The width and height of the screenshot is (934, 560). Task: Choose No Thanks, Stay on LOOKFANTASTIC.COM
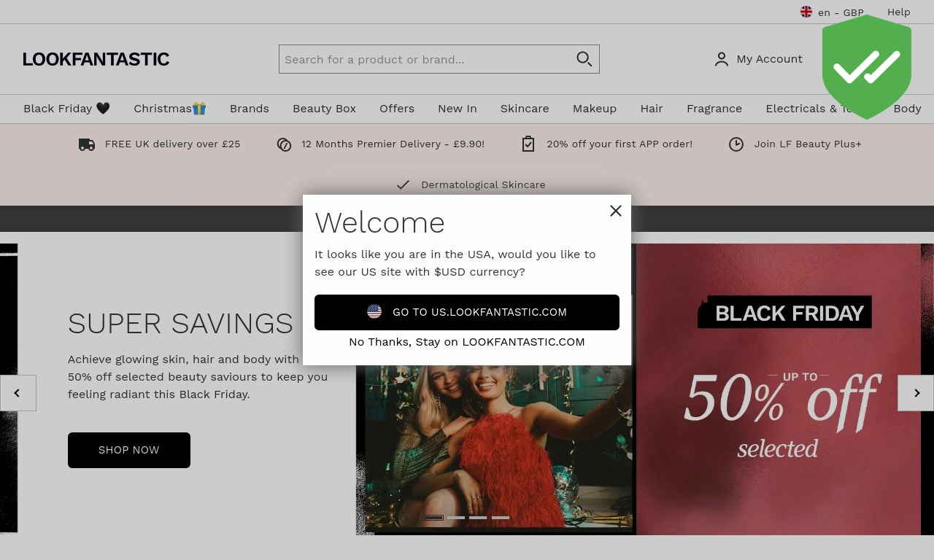tap(467, 342)
